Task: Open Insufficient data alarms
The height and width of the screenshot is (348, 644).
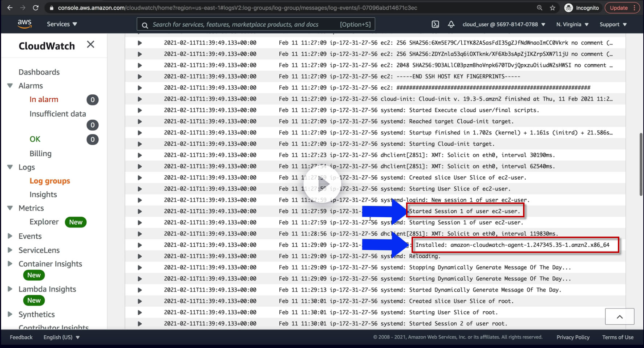Action: pos(58,114)
